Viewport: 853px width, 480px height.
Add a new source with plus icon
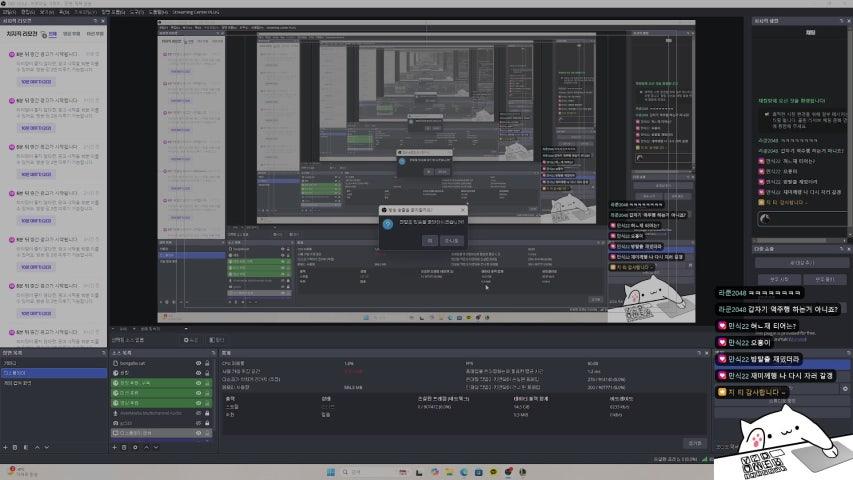[x=115, y=446]
